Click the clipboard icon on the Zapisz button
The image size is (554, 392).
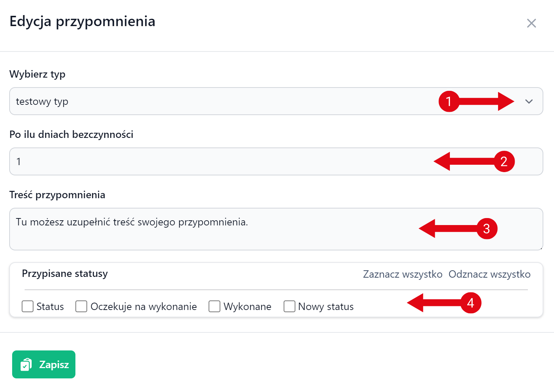[26, 364]
